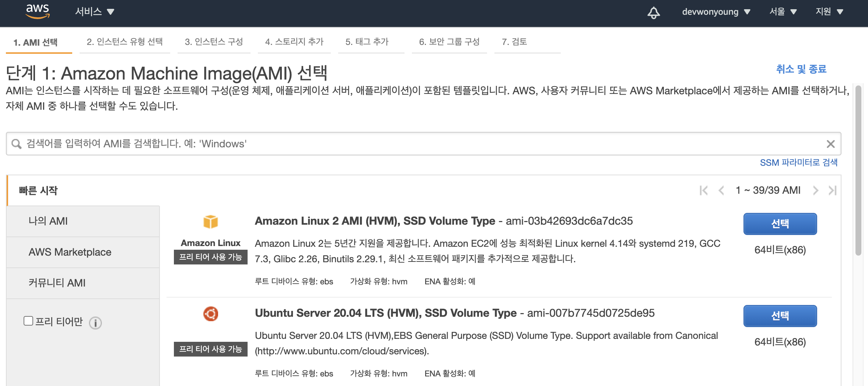Click the page vertical scrollbar

[x=858, y=170]
